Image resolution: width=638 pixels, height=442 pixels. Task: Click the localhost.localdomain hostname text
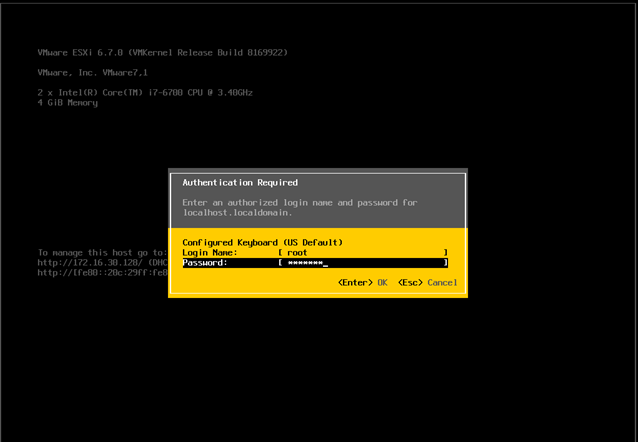point(237,212)
